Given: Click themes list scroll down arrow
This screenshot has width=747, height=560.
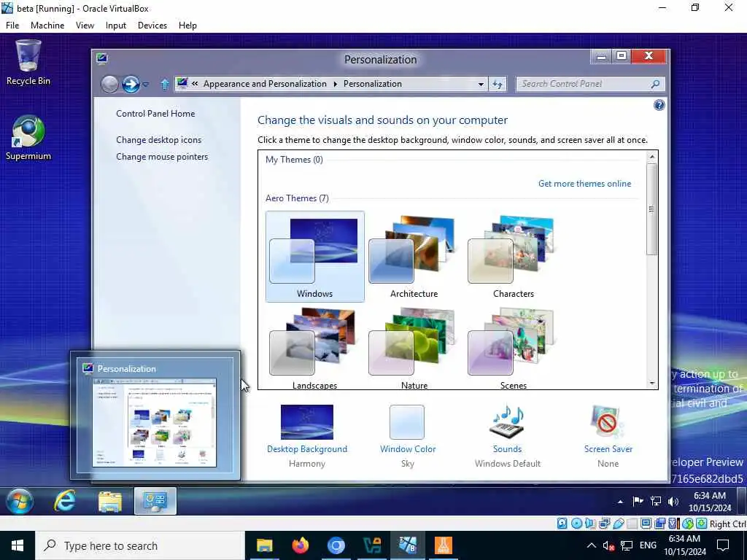Looking at the screenshot, I should pos(651,384).
